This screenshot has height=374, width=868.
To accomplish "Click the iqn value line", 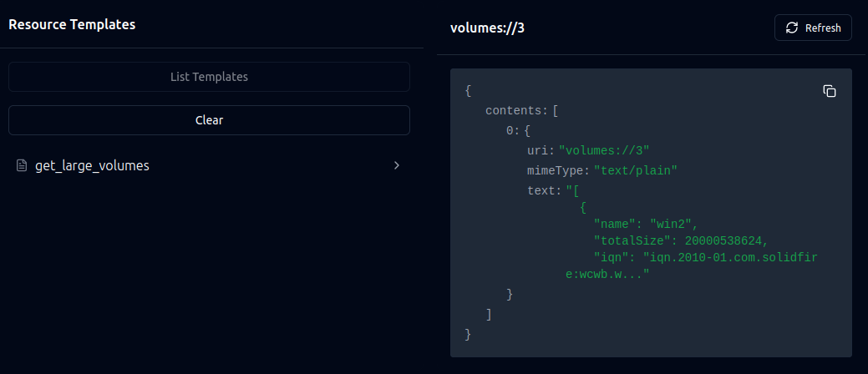I will tap(692, 265).
